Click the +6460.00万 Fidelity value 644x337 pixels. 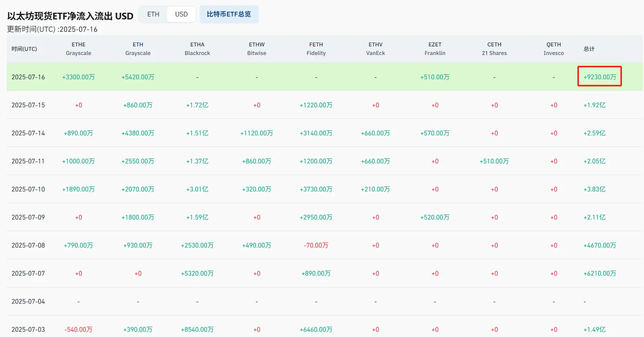click(316, 330)
